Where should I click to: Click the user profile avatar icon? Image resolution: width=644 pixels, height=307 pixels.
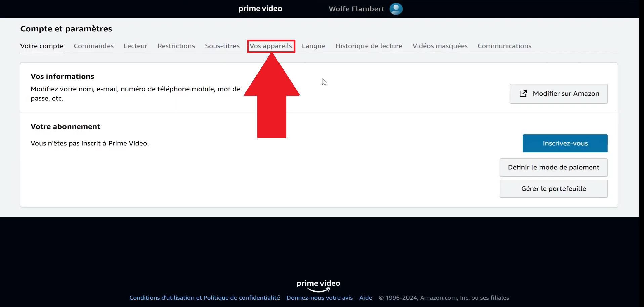(x=396, y=9)
